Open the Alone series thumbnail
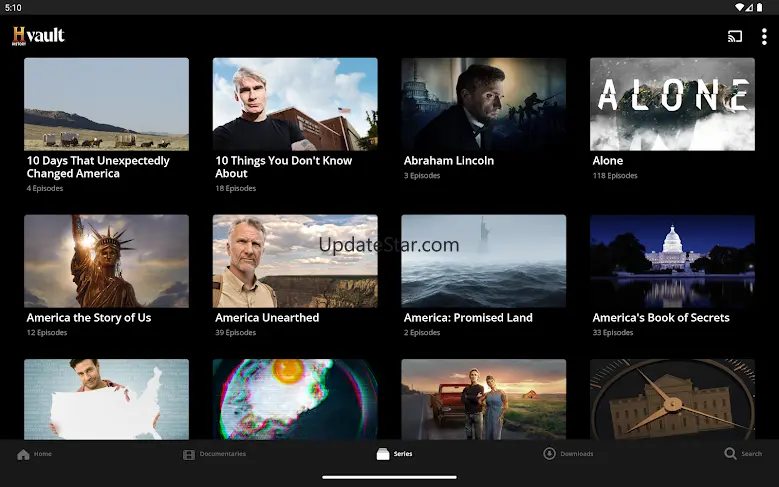 click(672, 104)
